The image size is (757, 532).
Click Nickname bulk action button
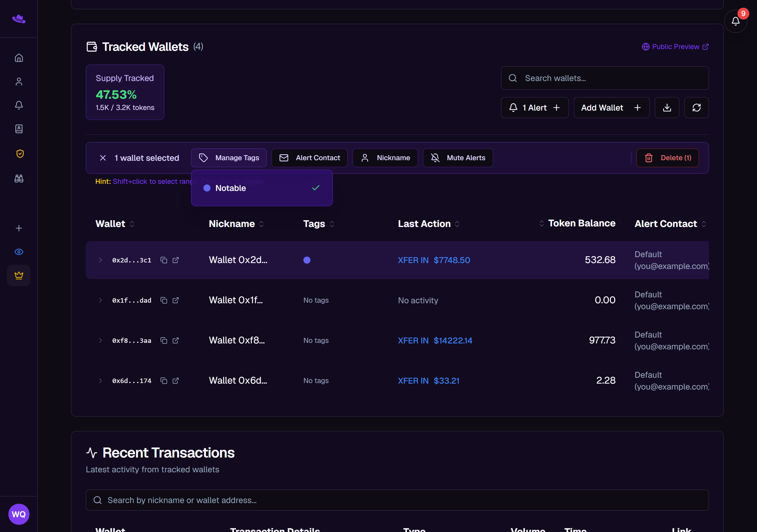(x=385, y=158)
